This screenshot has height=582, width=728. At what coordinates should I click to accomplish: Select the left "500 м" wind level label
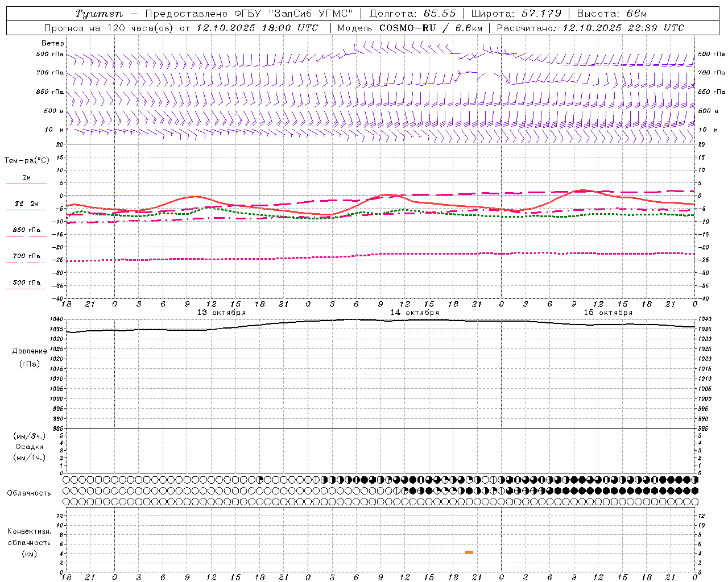coord(54,111)
